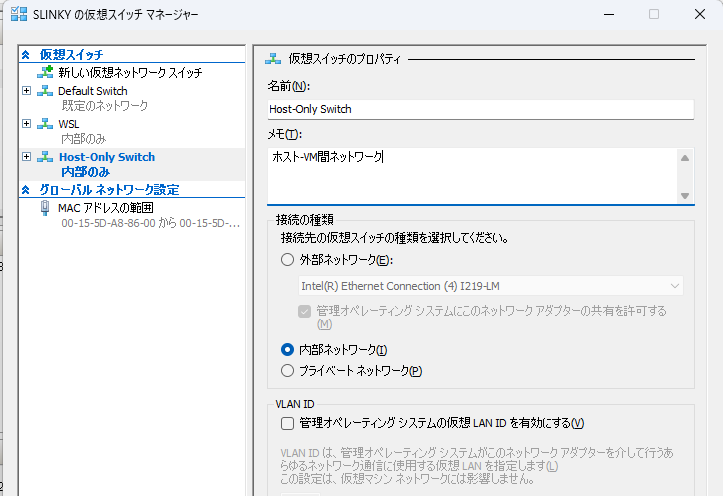Expand the WSL tree node
This screenshot has height=496, width=723.
26,124
